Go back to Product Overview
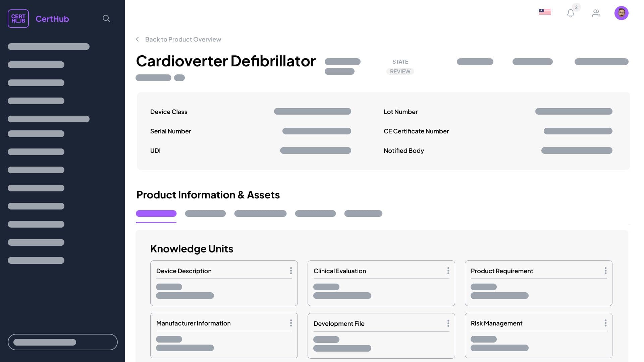Viewport: 644px width, 362px height. (183, 39)
